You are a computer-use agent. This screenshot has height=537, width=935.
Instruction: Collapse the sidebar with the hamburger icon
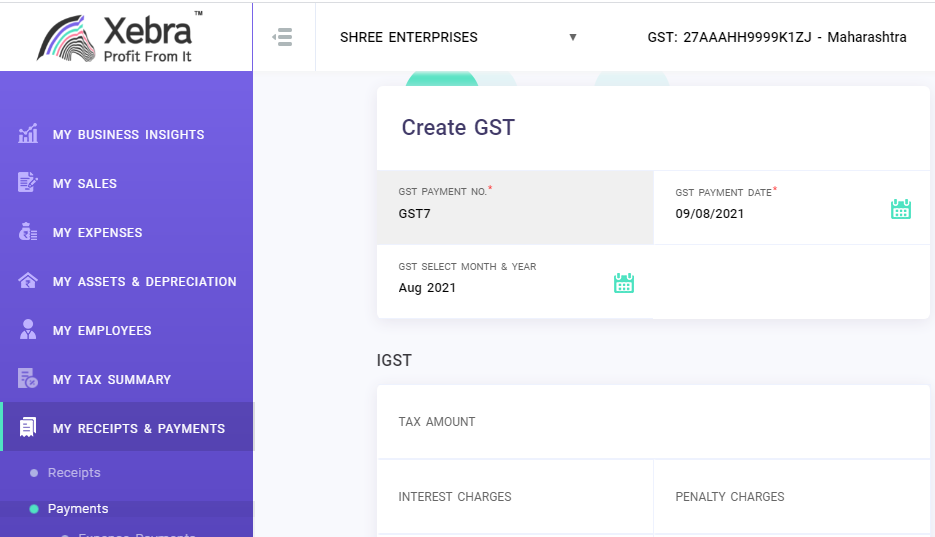coord(283,37)
